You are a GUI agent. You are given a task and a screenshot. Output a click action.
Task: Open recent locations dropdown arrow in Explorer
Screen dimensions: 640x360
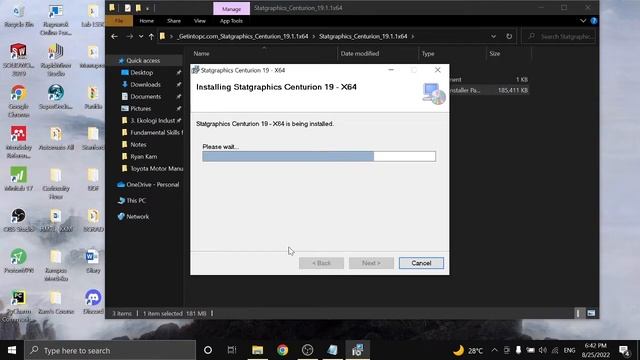[x=141, y=36]
